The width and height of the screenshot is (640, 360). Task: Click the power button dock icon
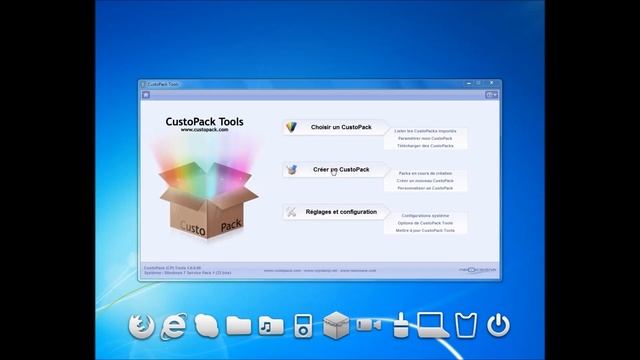[x=498, y=325]
